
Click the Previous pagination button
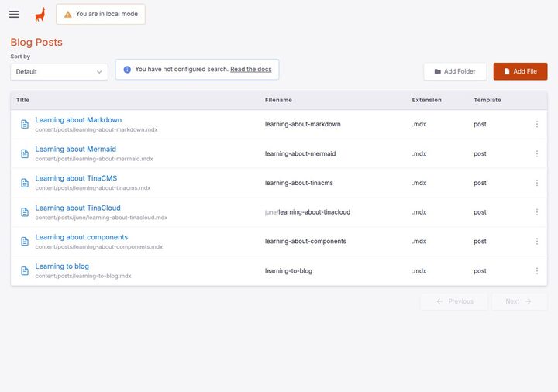pos(454,301)
